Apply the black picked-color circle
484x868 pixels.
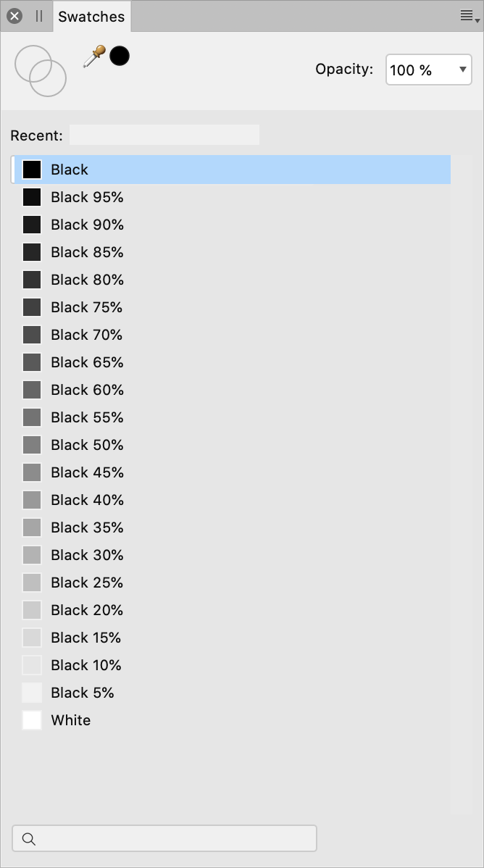tap(120, 56)
